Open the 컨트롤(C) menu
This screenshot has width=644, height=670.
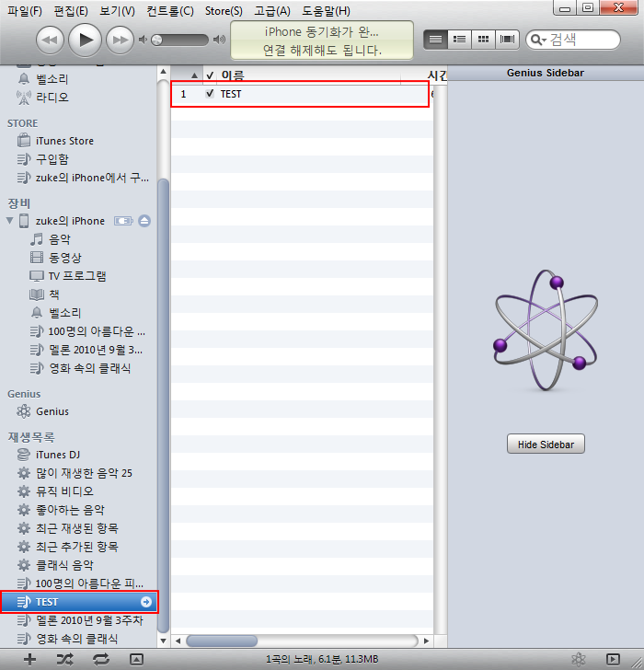click(170, 11)
